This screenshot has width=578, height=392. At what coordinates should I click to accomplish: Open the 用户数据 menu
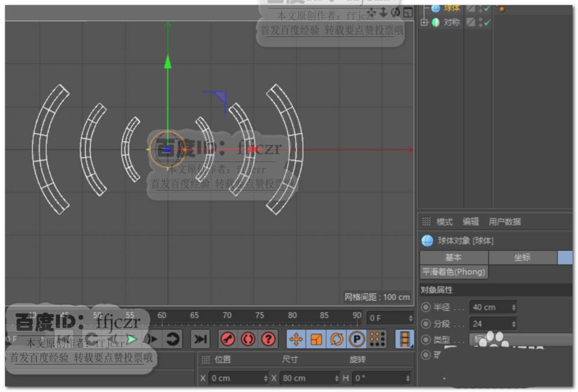pyautogui.click(x=505, y=222)
